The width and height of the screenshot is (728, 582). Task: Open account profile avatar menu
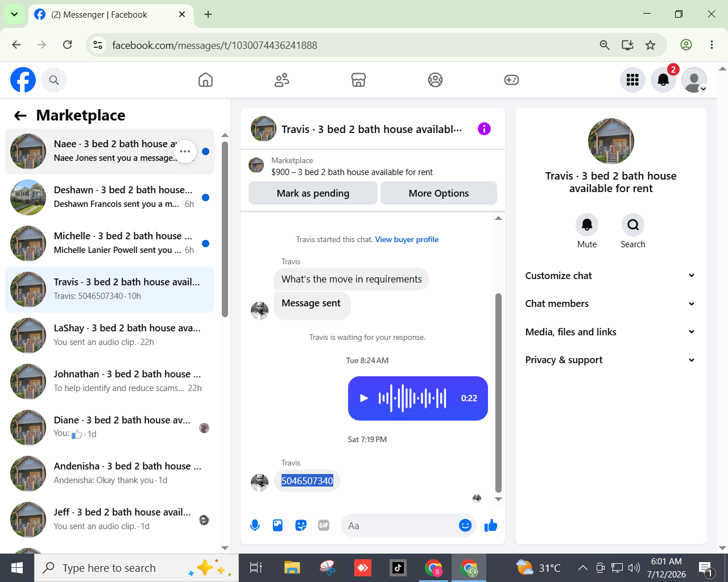pyautogui.click(x=694, y=80)
